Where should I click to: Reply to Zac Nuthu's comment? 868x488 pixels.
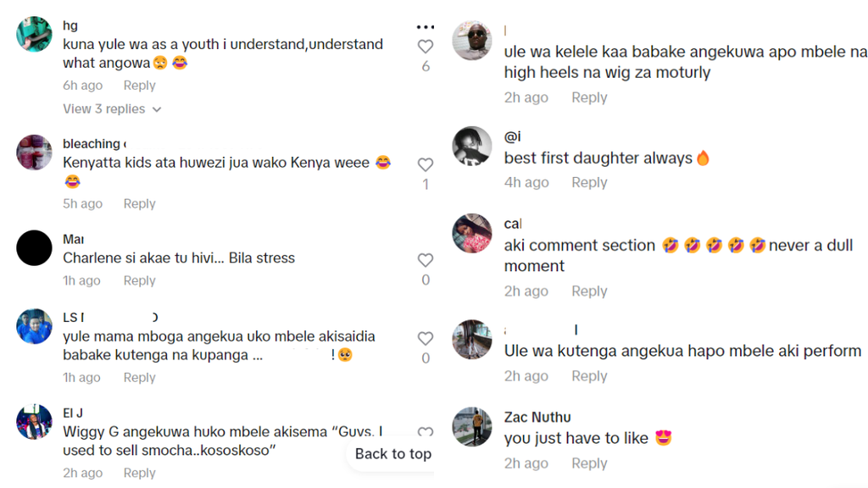(589, 463)
